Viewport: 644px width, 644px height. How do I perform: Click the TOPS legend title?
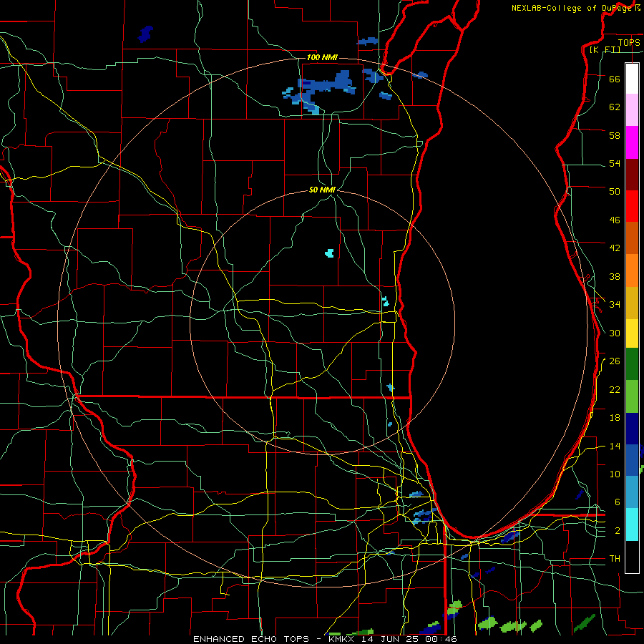[629, 42]
